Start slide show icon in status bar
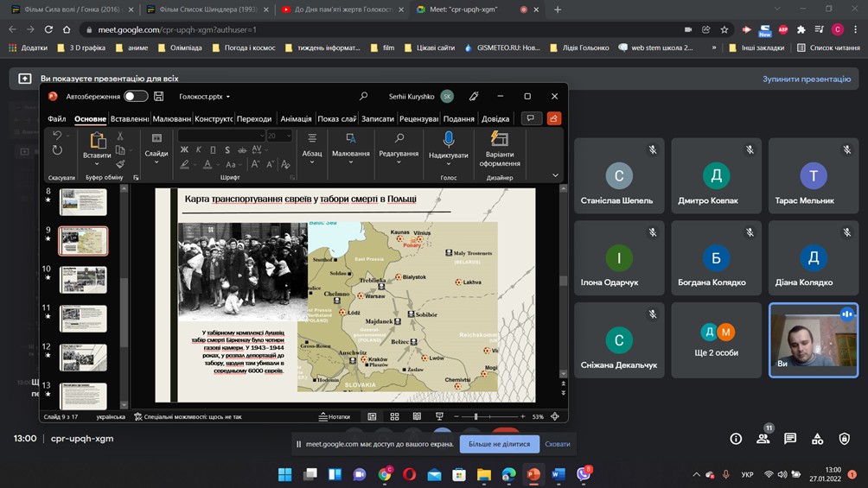Image resolution: width=868 pixels, height=488 pixels. tap(439, 416)
